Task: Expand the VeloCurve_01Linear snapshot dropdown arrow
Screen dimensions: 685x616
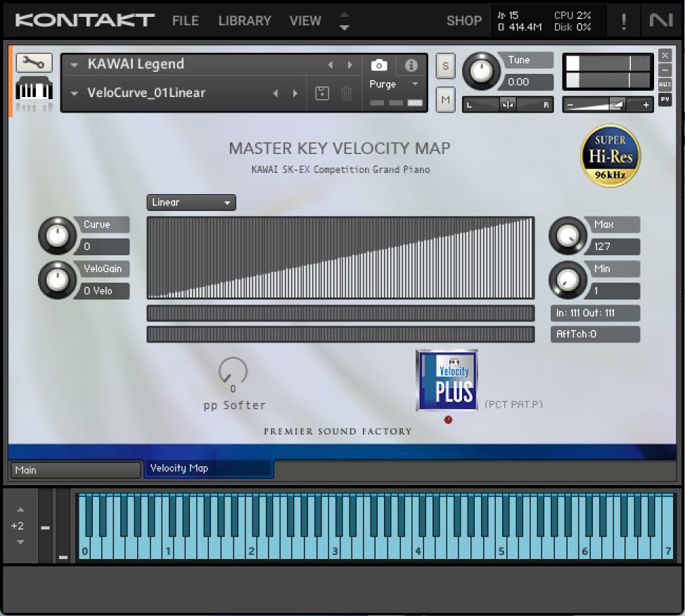Action: (x=75, y=94)
